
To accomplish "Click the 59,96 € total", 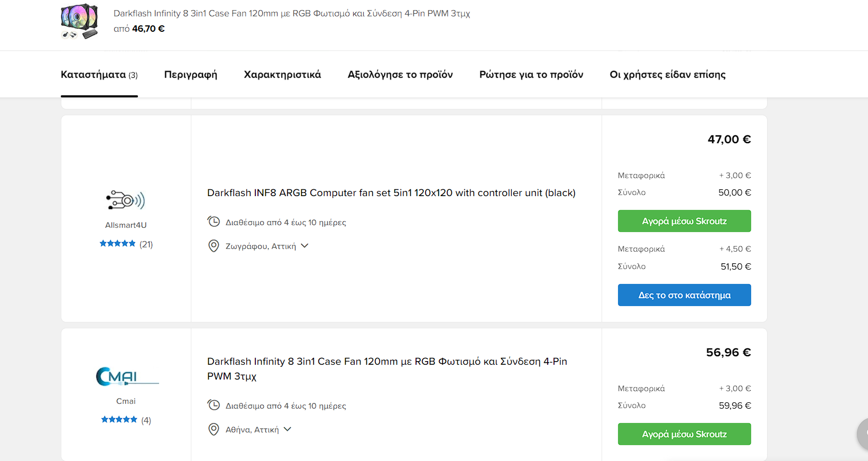I will pyautogui.click(x=735, y=405).
